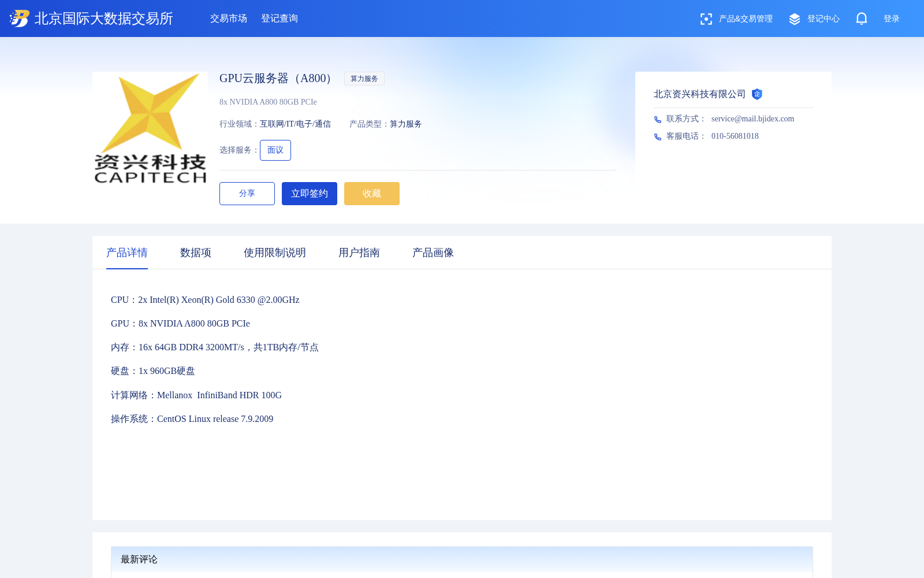Click the 计算网络 Mellanox InfiniBand line
Screen dimensions: 924x578
pyautogui.click(x=196, y=395)
